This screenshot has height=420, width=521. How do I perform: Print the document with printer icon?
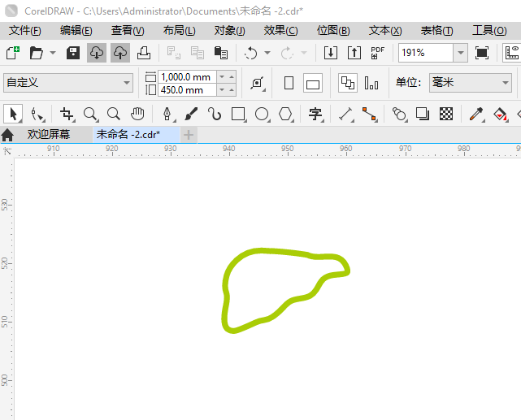tap(144, 53)
